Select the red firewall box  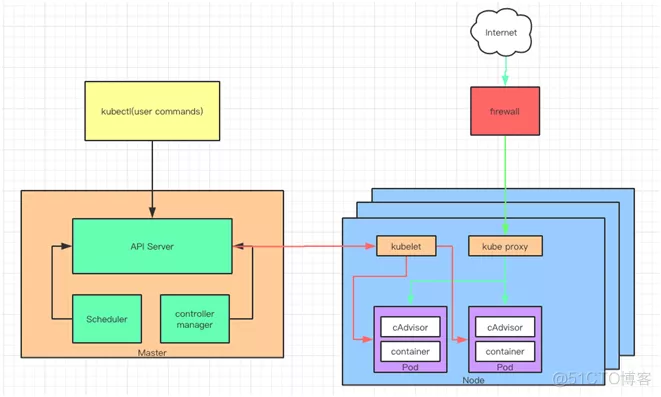505,111
